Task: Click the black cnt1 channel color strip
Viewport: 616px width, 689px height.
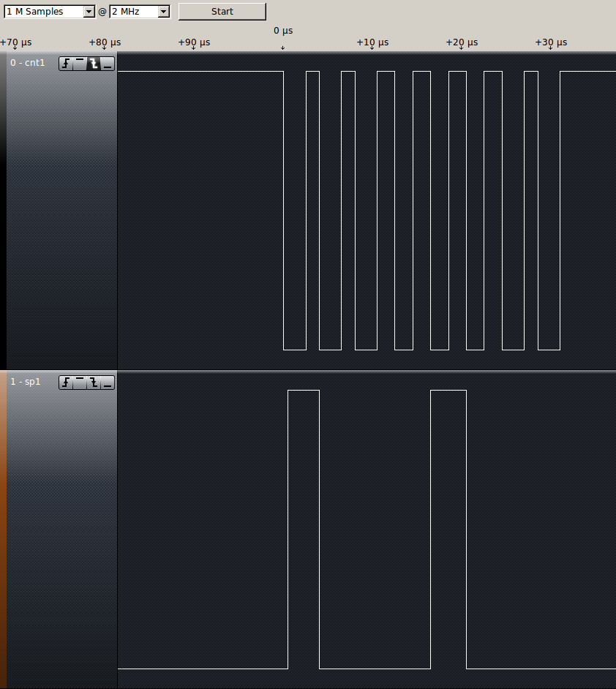Action: coord(3,212)
